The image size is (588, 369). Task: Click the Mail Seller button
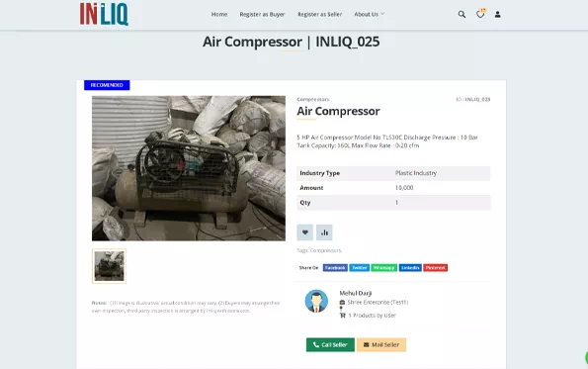tap(381, 344)
